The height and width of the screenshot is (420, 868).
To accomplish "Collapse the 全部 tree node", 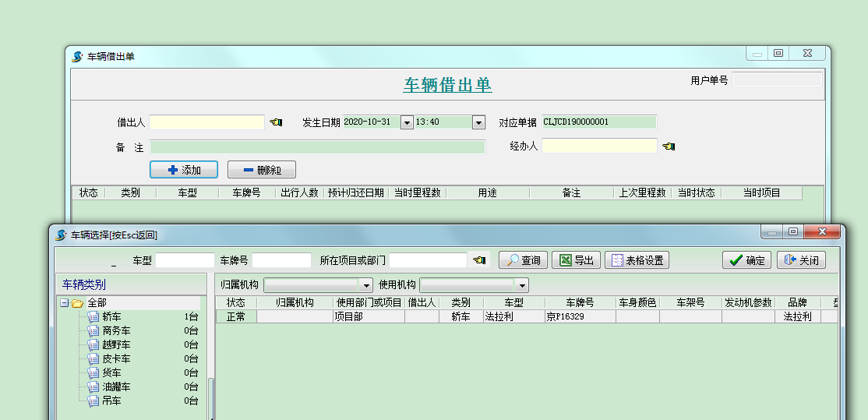I will (x=64, y=303).
